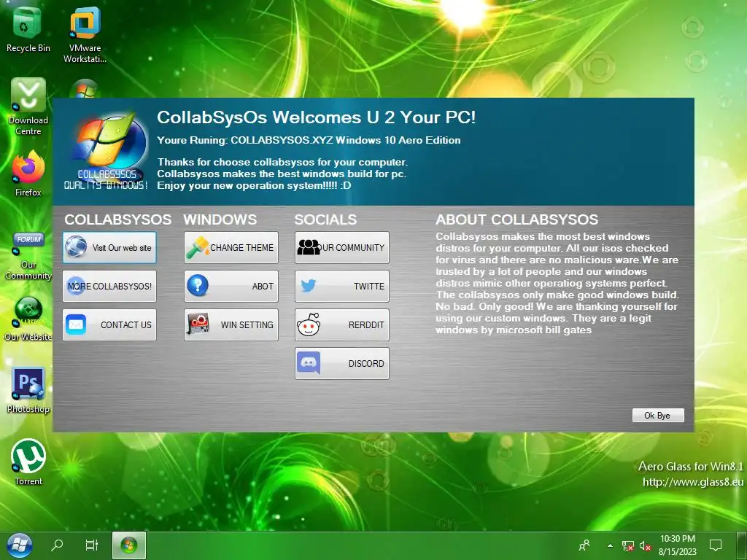Open WIN SETTING button

[231, 324]
